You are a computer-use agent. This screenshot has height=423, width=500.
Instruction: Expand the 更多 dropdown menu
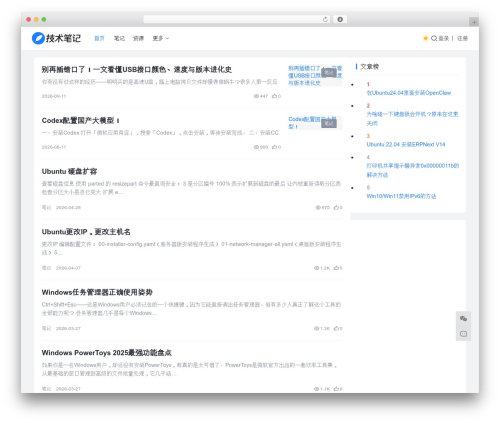(x=161, y=38)
